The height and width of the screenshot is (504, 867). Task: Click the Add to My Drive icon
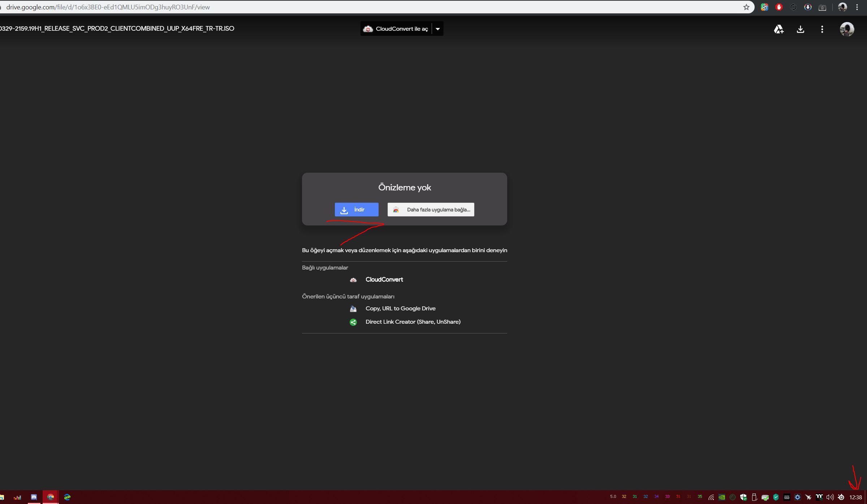tap(778, 29)
